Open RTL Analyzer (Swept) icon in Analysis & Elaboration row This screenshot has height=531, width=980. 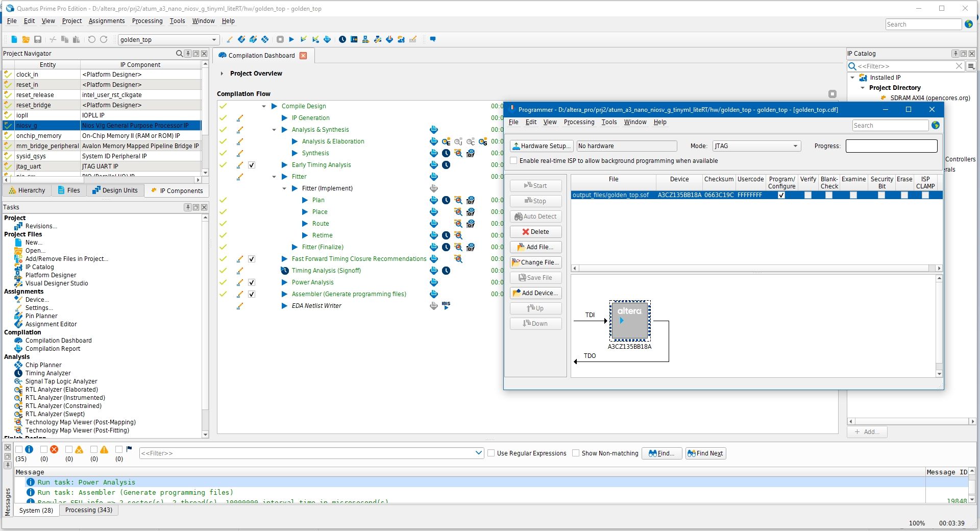[x=483, y=141]
